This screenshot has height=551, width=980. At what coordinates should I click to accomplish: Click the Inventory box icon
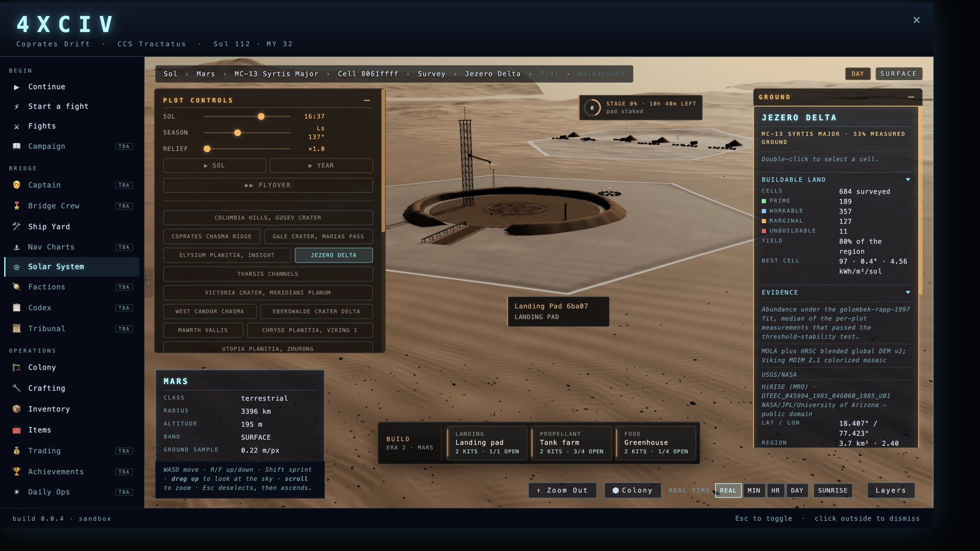click(16, 409)
